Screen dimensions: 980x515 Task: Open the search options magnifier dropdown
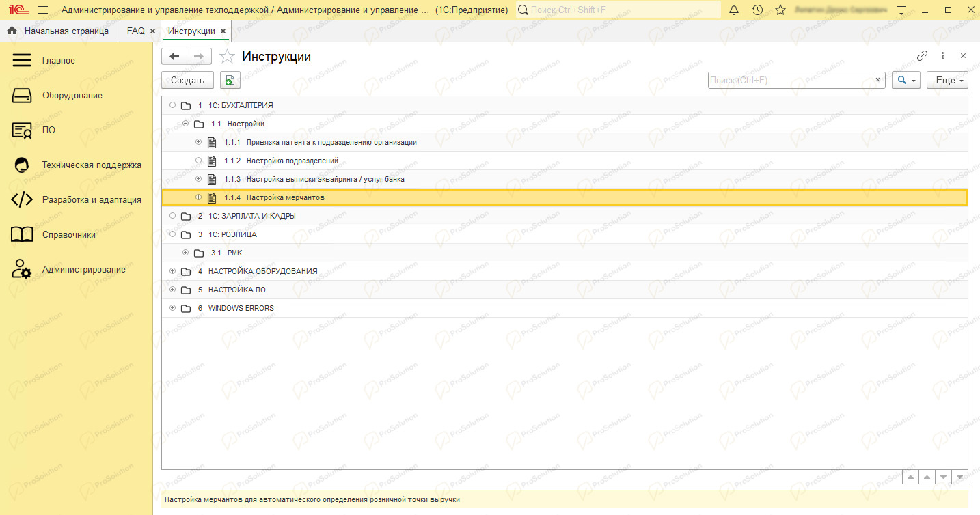(906, 81)
